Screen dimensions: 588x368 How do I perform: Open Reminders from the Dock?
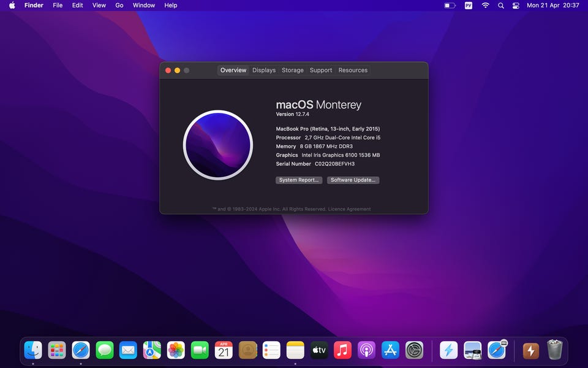(x=271, y=350)
